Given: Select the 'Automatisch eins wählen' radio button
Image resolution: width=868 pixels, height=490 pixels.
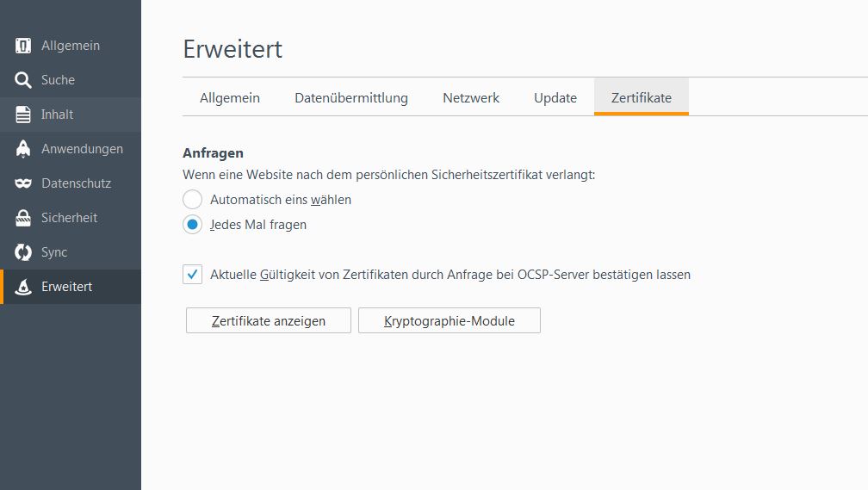Looking at the screenshot, I should point(193,200).
